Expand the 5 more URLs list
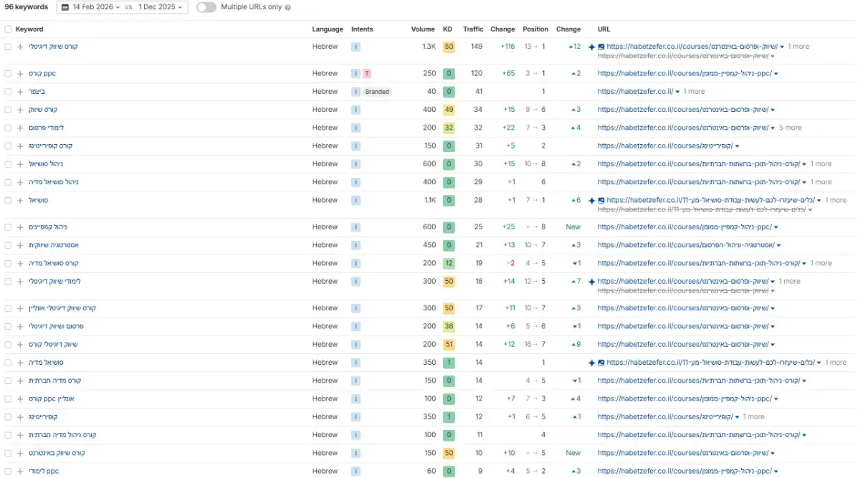This screenshot has width=868, height=478. click(x=790, y=128)
